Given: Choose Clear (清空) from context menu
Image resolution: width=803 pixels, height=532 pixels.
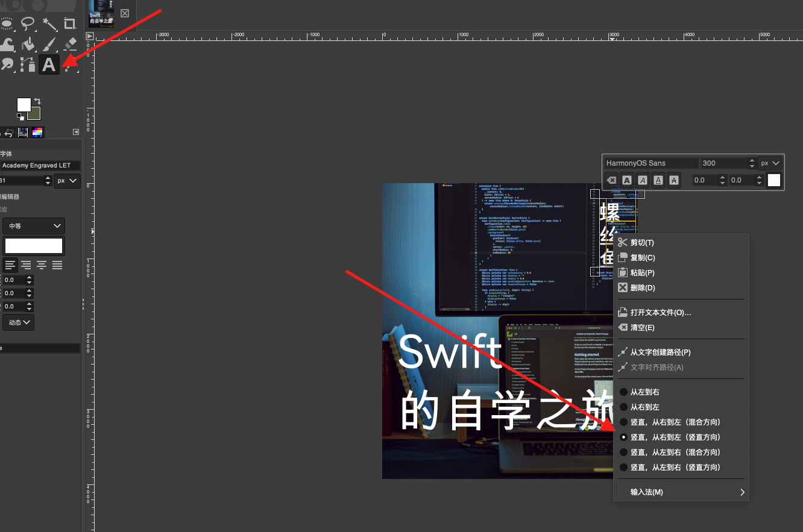Looking at the screenshot, I should click(681, 327).
